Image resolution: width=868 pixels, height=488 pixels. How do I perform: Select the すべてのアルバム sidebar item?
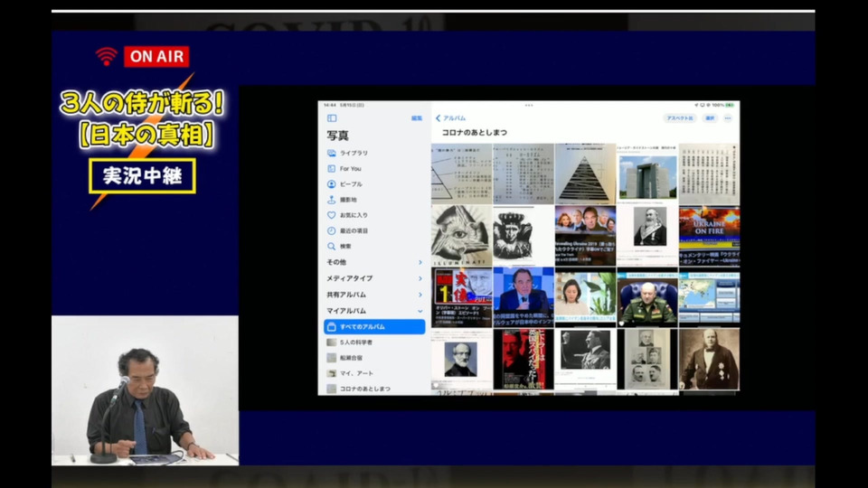click(x=374, y=326)
